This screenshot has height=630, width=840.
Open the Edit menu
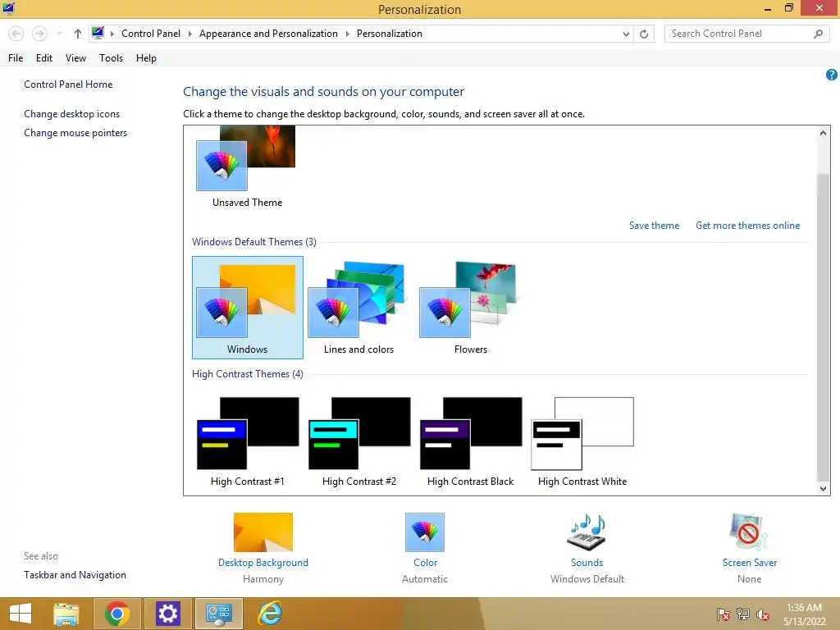[x=44, y=58]
